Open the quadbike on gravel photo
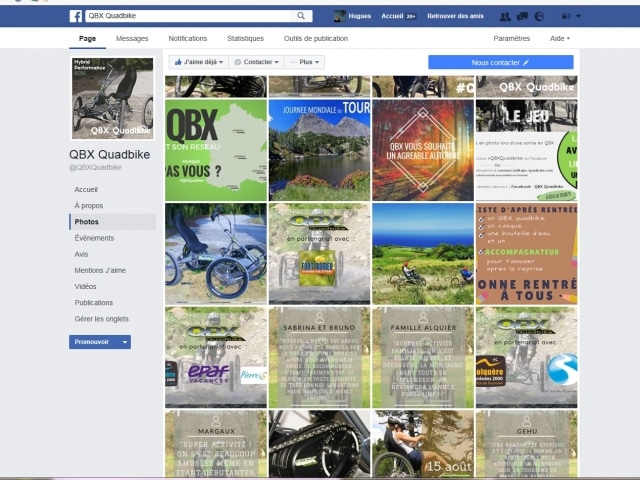The height and width of the screenshot is (480, 640). pos(216,254)
